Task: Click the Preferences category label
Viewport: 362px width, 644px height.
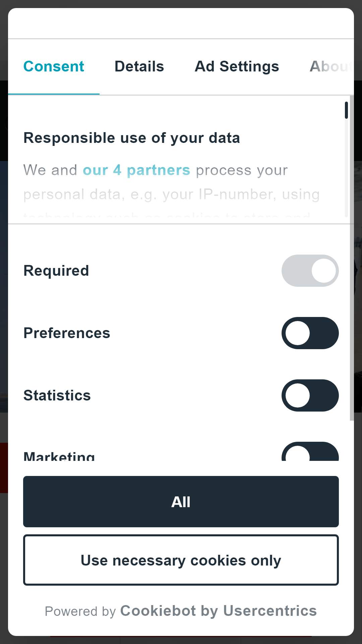Action: (x=67, y=333)
